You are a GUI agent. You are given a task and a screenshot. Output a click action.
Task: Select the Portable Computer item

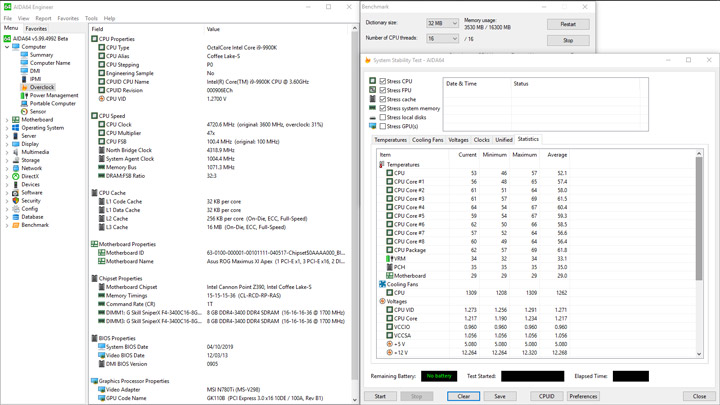coord(52,103)
